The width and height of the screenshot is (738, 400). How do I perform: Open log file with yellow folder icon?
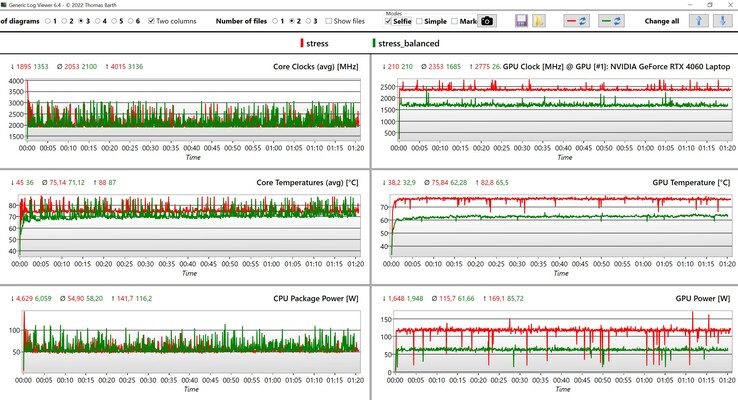click(x=539, y=21)
